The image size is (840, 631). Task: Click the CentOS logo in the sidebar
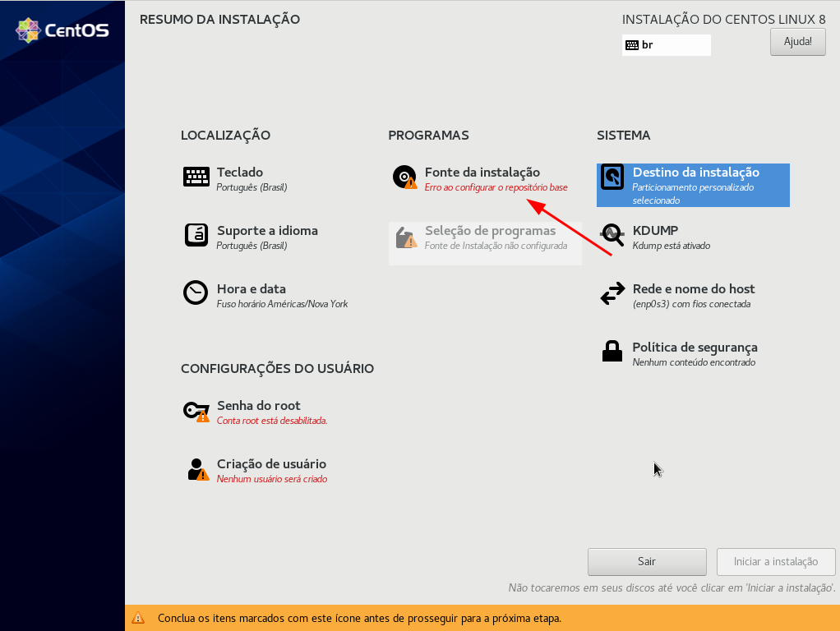pos(62,30)
